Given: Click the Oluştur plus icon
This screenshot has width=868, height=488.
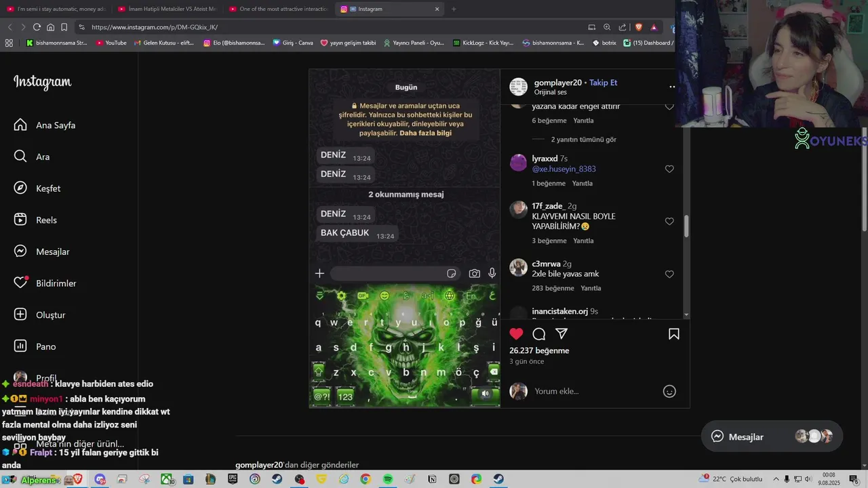Looking at the screenshot, I should [20, 315].
